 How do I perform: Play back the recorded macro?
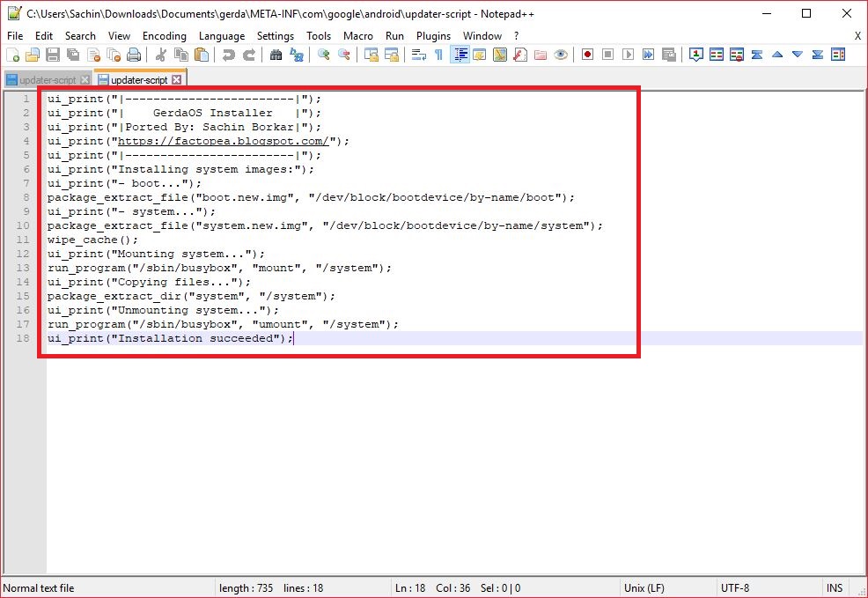pyautogui.click(x=628, y=55)
